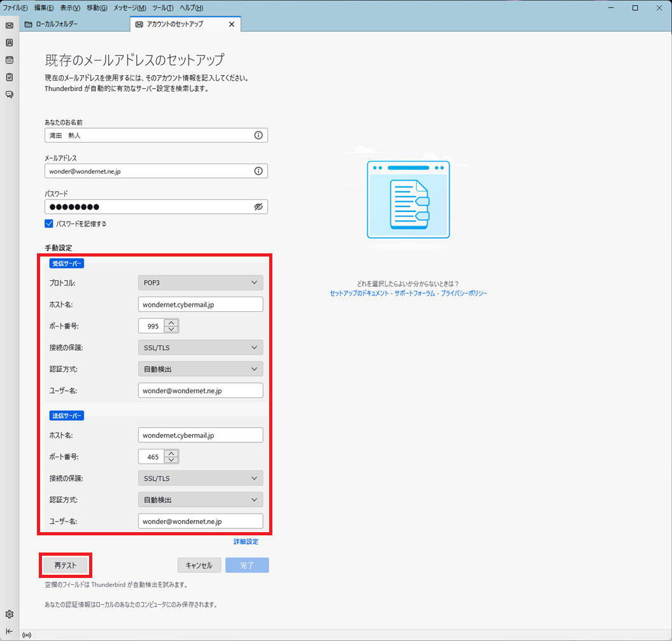Open the Tasks sidebar icon

pos(10,77)
